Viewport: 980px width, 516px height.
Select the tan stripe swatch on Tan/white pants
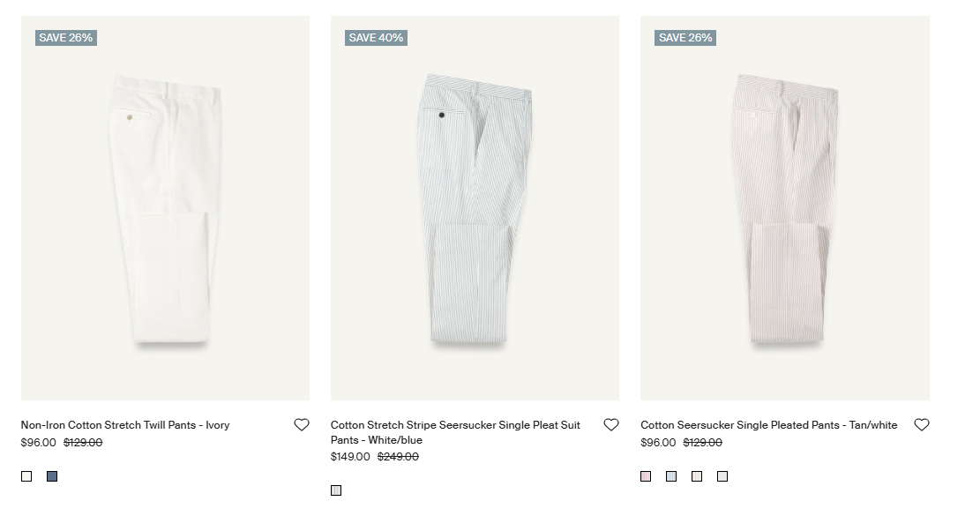(697, 475)
